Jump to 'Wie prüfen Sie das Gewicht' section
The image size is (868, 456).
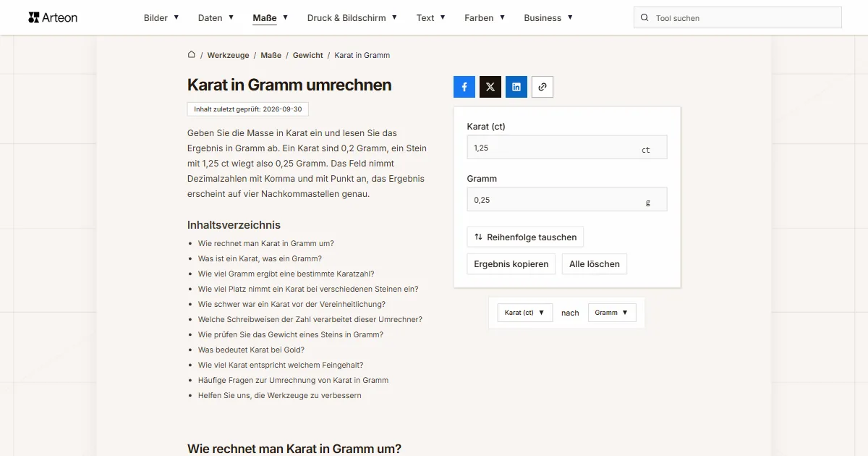click(291, 334)
